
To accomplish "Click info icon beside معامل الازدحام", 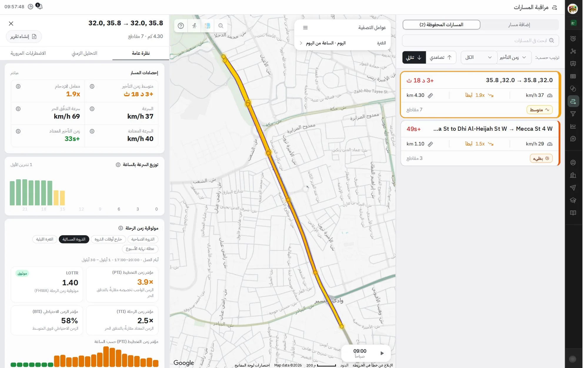I will 18,86.
